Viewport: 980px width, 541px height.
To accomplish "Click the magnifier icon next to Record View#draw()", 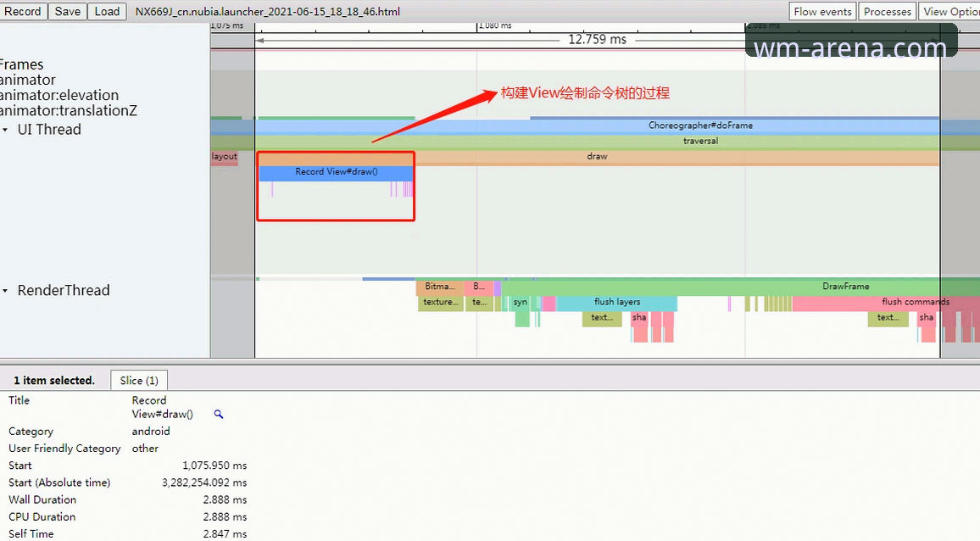I will (x=218, y=414).
